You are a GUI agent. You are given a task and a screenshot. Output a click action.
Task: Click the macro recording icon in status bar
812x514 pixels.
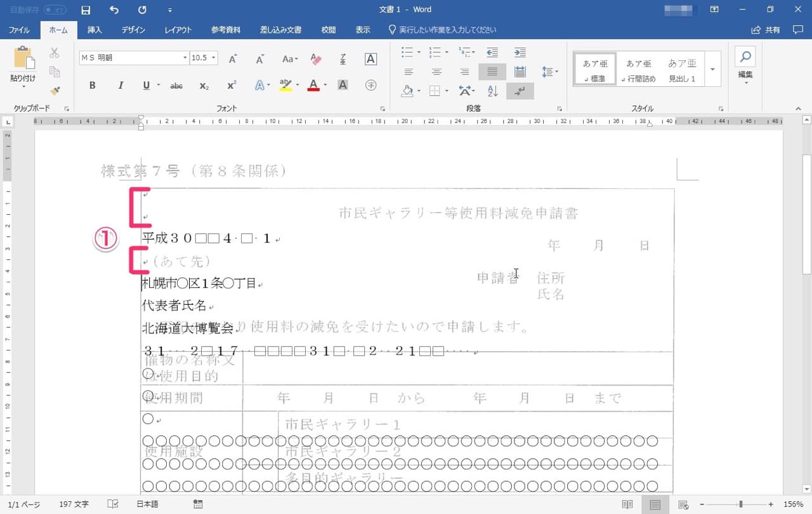[198, 504]
